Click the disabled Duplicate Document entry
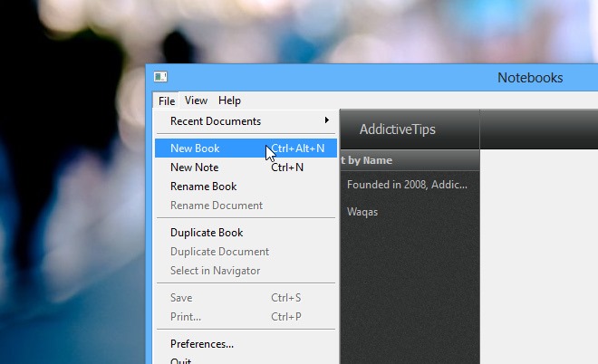 (246, 251)
